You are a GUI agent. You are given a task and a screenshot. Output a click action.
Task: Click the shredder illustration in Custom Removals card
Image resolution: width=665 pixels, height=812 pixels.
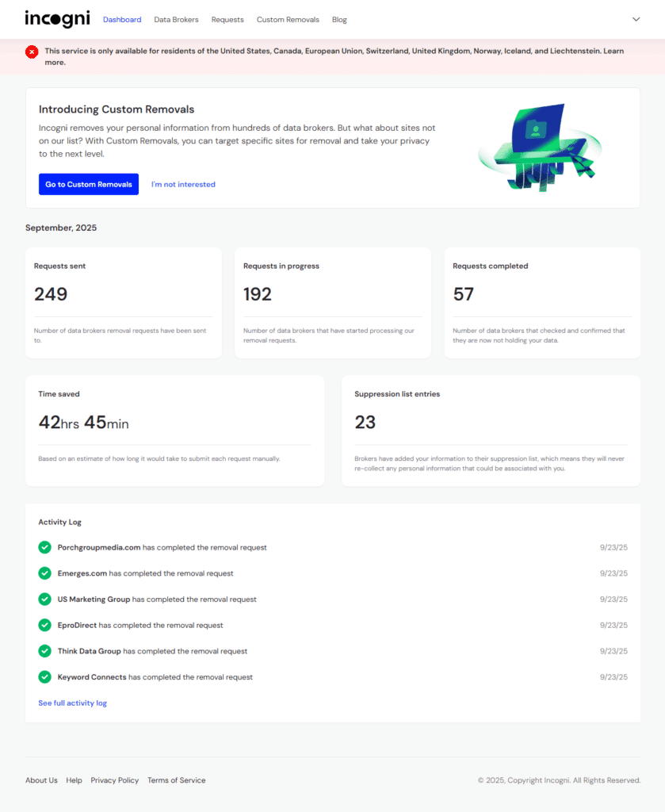[540, 147]
